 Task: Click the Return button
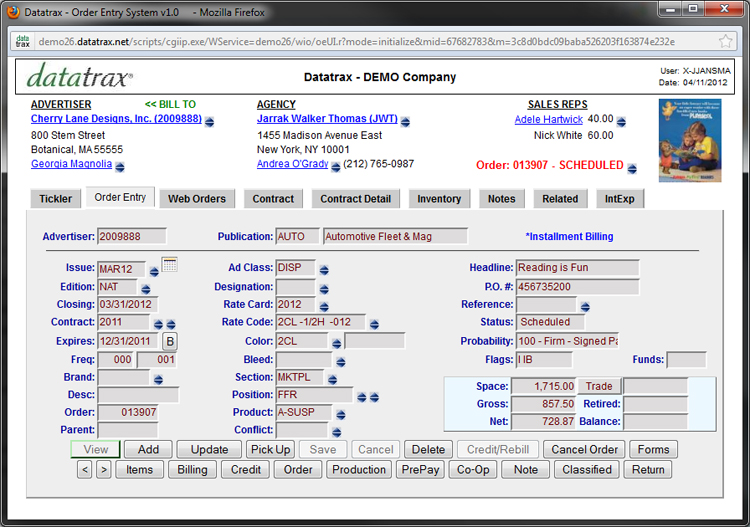pos(648,470)
